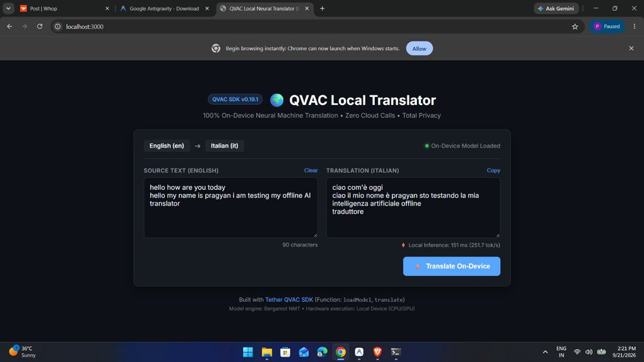Click the Local Inference 151 ms readout
The height and width of the screenshot is (362, 644).
[454, 245]
